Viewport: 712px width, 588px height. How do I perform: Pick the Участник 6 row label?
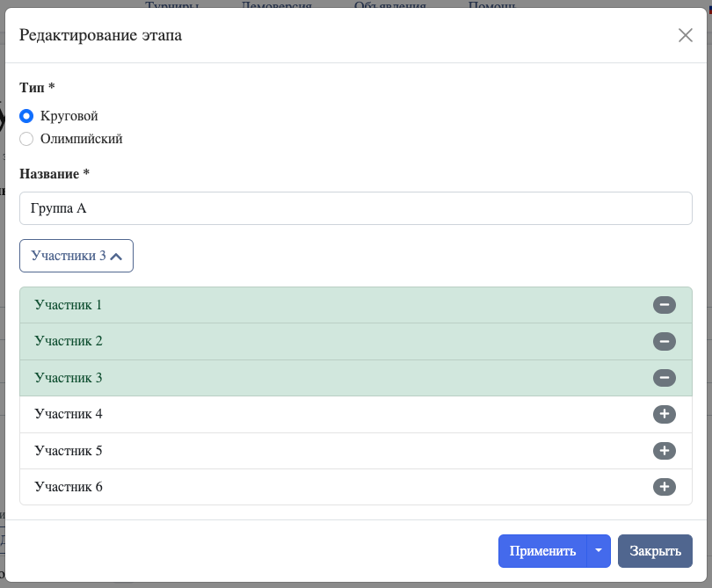[69, 487]
